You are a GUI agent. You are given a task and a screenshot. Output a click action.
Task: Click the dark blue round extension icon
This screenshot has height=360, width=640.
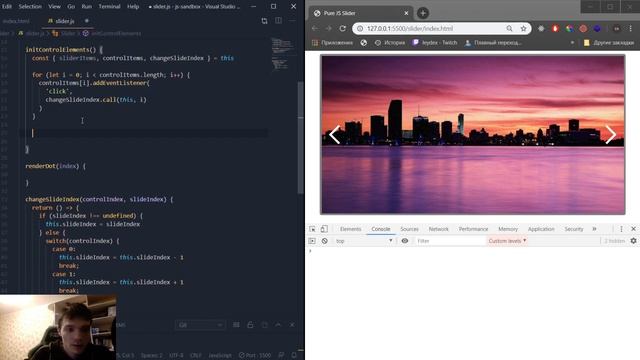point(597,29)
